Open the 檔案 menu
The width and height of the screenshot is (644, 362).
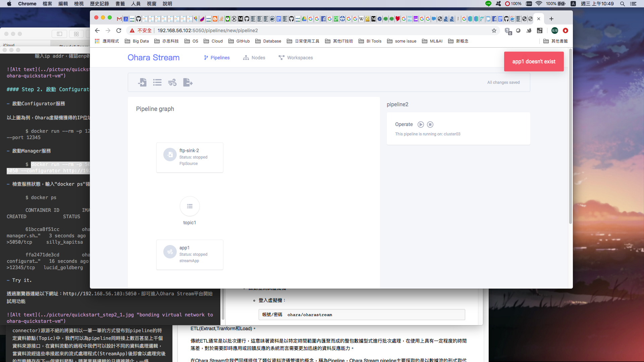coord(47,4)
